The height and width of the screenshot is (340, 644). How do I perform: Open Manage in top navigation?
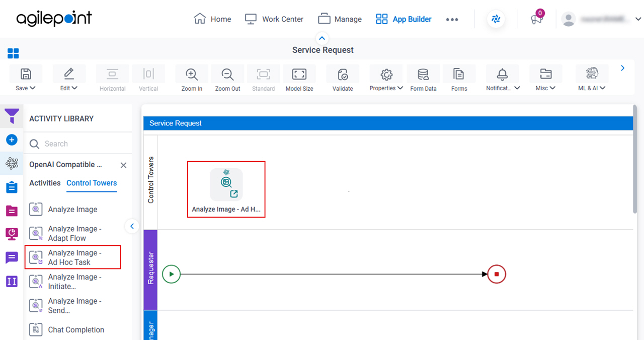tap(340, 19)
